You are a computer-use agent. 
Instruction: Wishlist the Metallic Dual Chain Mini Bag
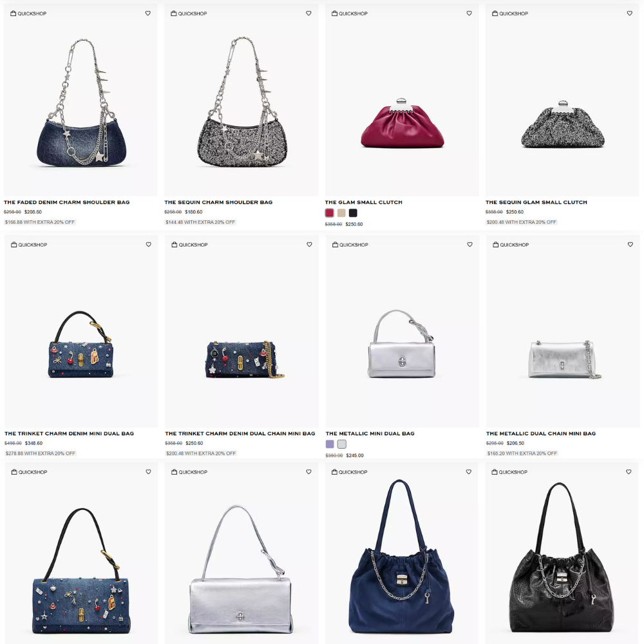pyautogui.click(x=630, y=244)
